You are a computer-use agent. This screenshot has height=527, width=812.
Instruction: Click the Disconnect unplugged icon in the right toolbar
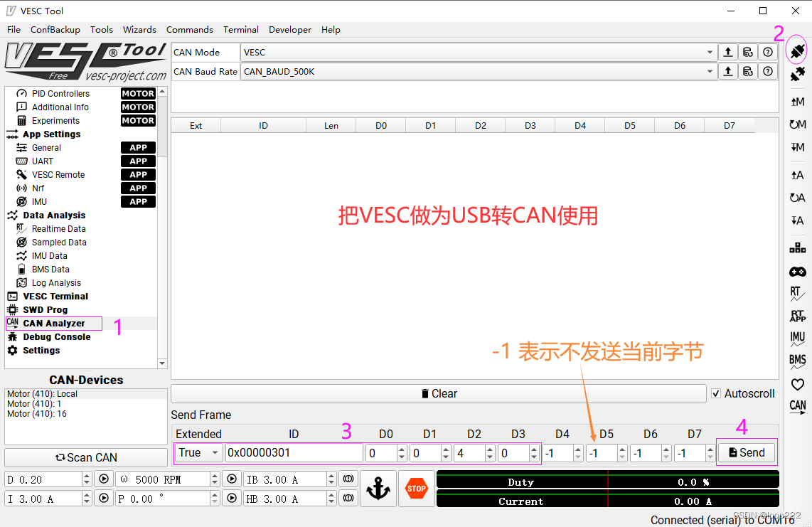tap(798, 74)
